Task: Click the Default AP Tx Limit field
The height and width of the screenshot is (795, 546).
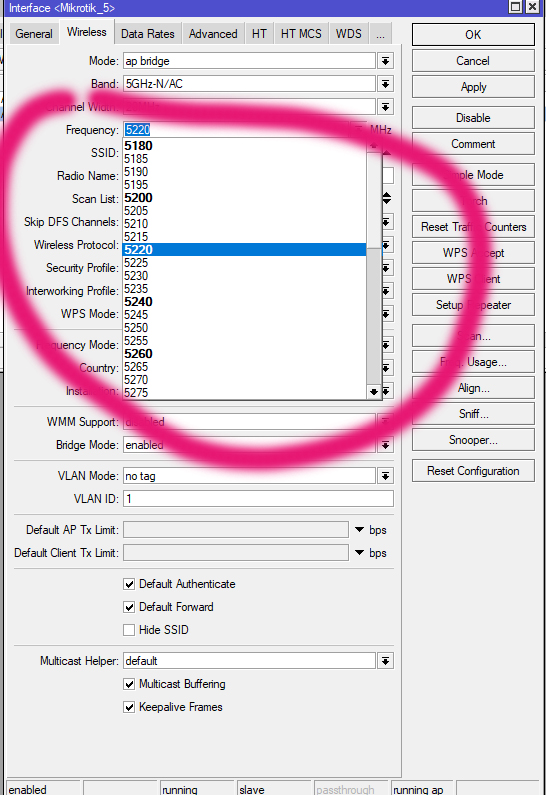Action: 236,529
